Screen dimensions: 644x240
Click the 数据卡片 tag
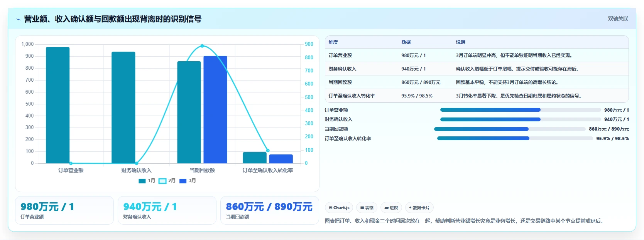click(419, 208)
